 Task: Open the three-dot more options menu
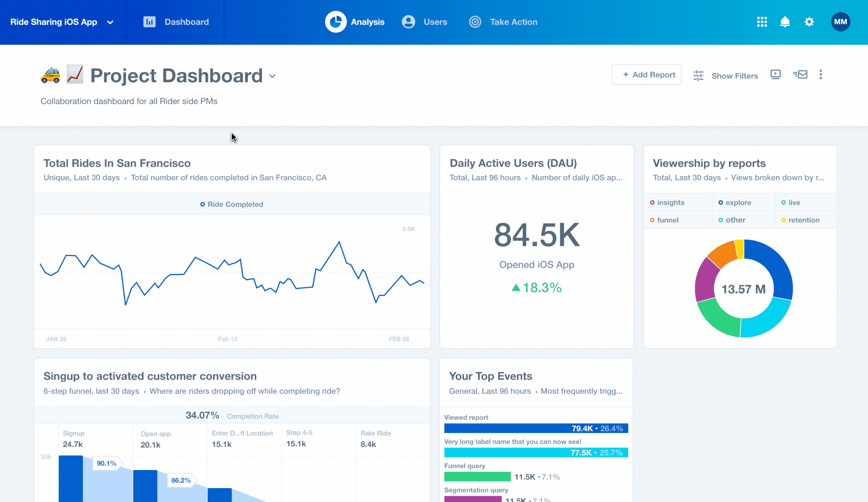click(x=821, y=75)
